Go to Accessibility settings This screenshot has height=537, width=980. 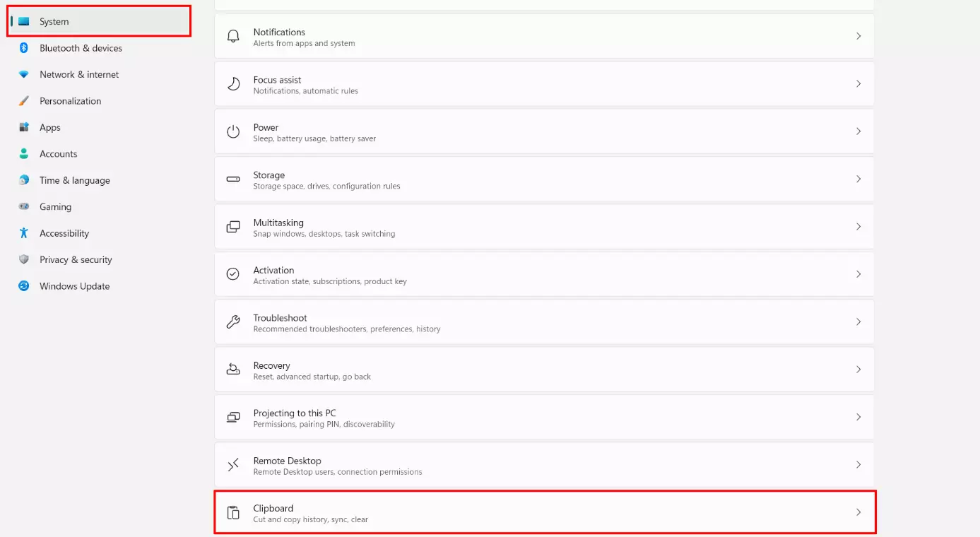coord(64,233)
